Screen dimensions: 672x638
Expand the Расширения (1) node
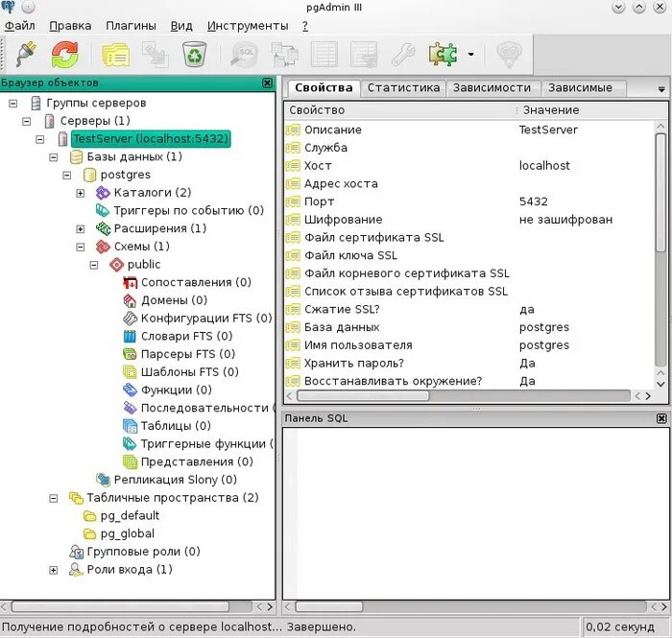pyautogui.click(x=80, y=229)
